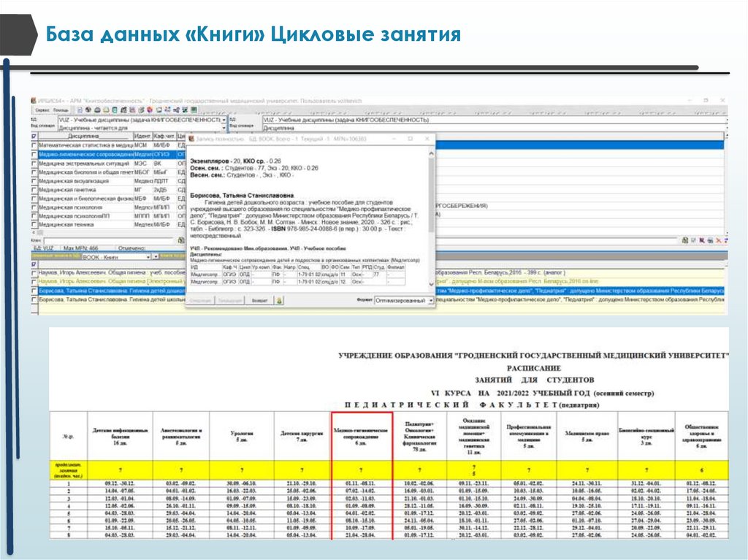
Task: Click the last green icon in the toolbar
Action: [x=194, y=110]
